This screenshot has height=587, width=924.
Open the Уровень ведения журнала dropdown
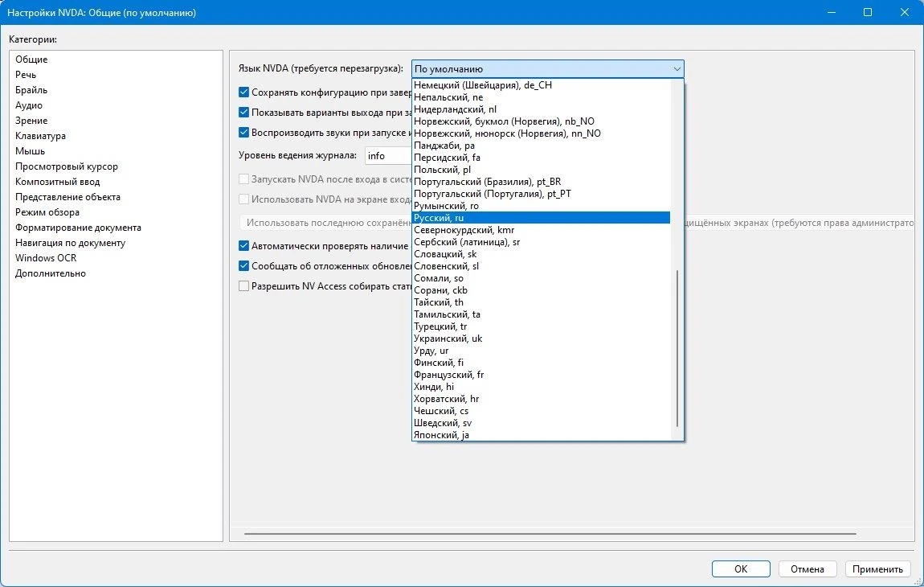[x=388, y=156]
